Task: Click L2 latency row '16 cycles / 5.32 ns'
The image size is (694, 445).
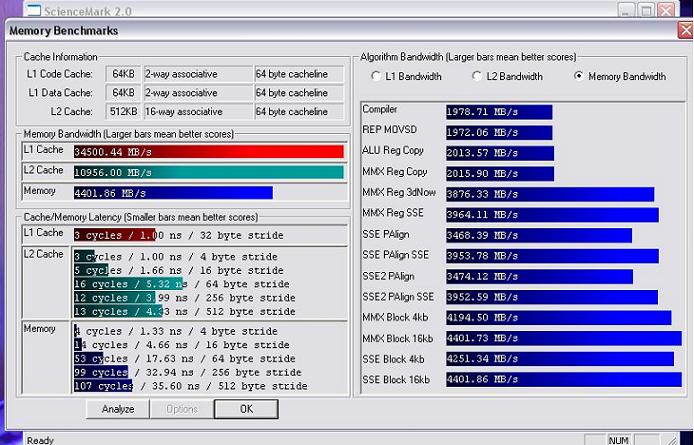Action: pyautogui.click(x=181, y=284)
